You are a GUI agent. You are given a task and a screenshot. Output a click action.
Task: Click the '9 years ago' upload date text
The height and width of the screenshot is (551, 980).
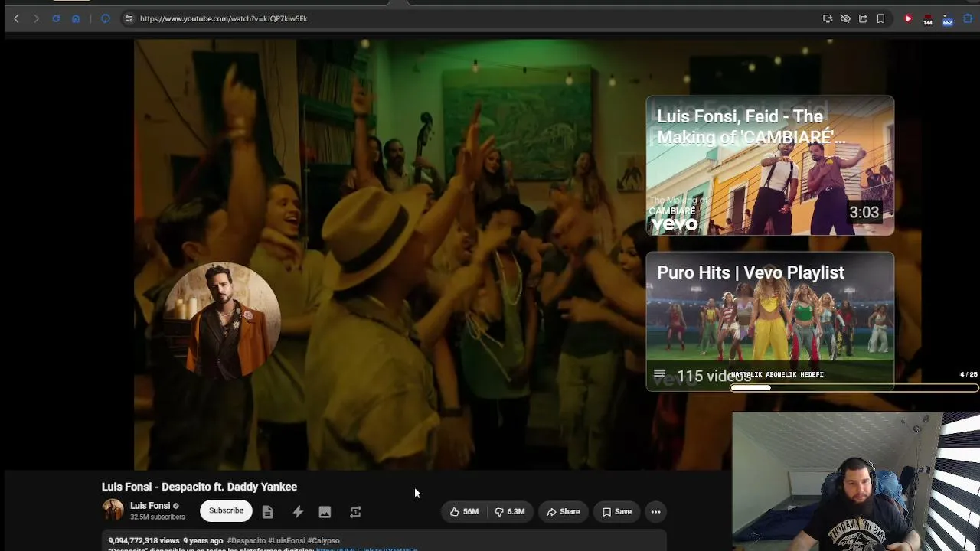pos(203,540)
